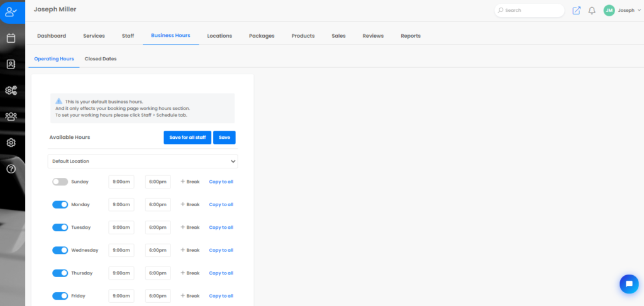Disable the Thursday toggle
The height and width of the screenshot is (306, 644).
60,273
